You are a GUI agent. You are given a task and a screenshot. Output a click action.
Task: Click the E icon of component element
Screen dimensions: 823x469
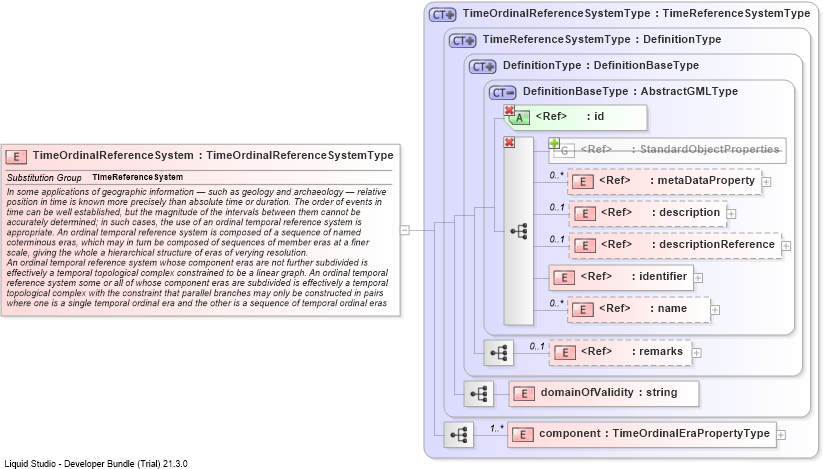pos(523,434)
